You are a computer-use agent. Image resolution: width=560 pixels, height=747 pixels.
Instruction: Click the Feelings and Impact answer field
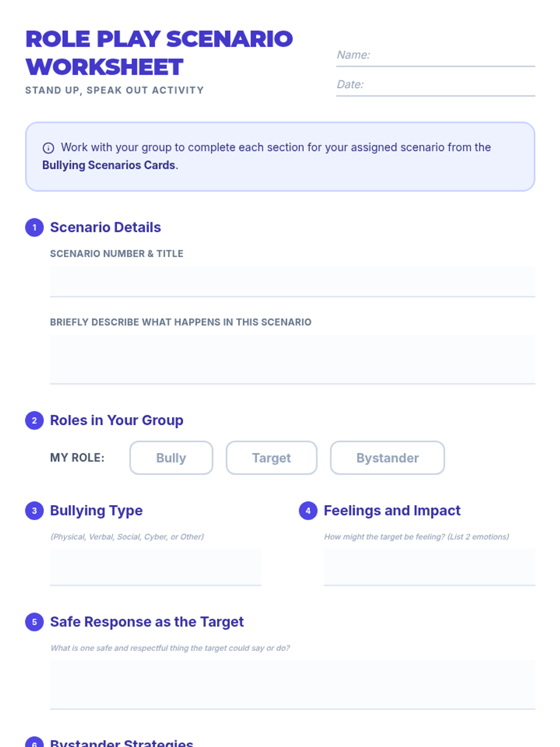tap(429, 567)
